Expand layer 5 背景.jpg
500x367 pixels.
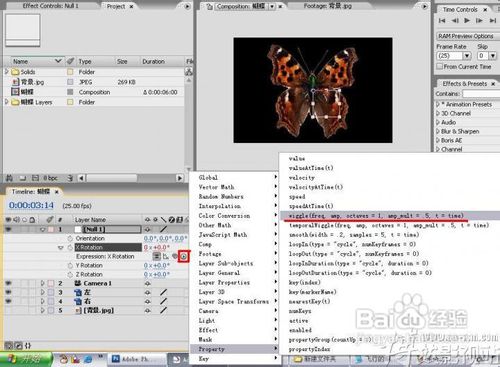42,310
